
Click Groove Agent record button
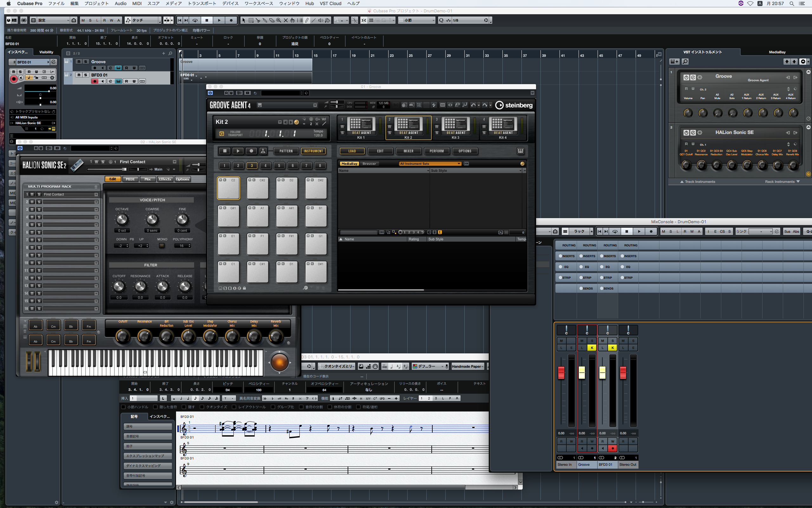(251, 151)
